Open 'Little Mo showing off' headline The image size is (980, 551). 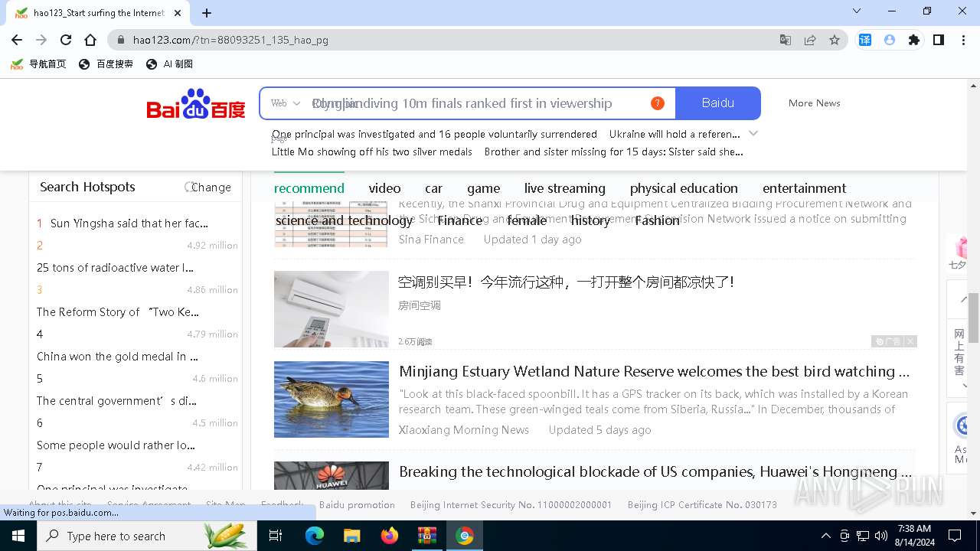pos(372,152)
